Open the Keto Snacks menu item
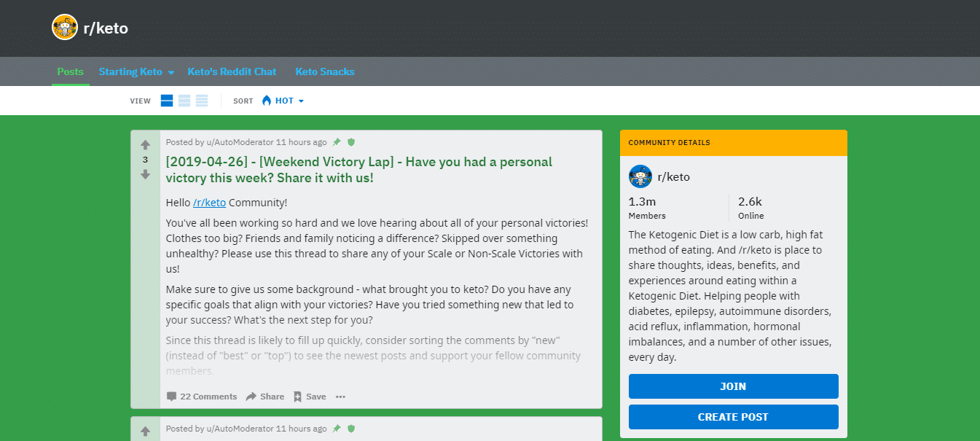The height and width of the screenshot is (441, 980). (325, 71)
